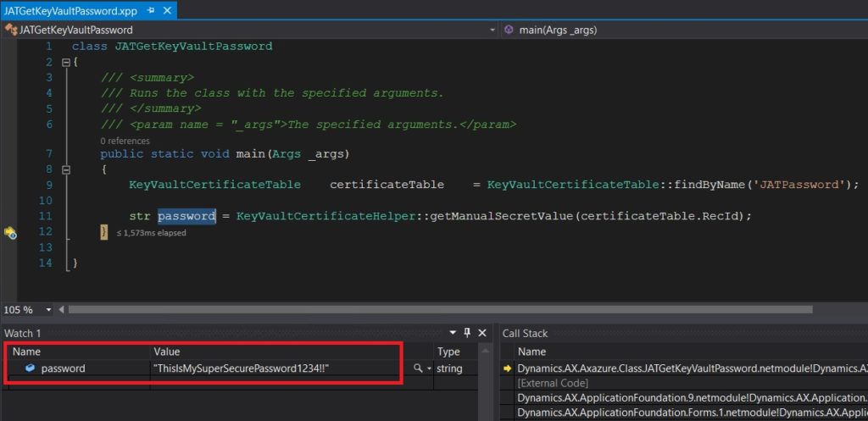Screen dimensions: 868x421
Task: Click the Call Stack panel title
Action: click(525, 334)
